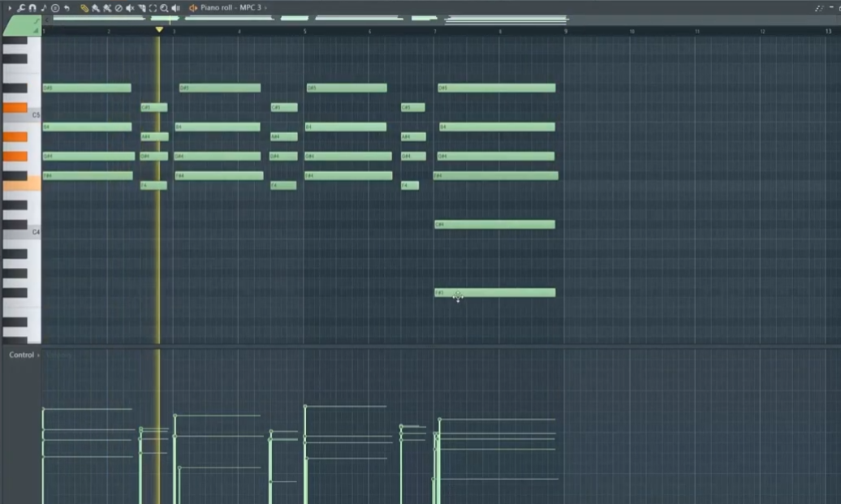Click the highlighted A#4 black key

click(x=15, y=136)
